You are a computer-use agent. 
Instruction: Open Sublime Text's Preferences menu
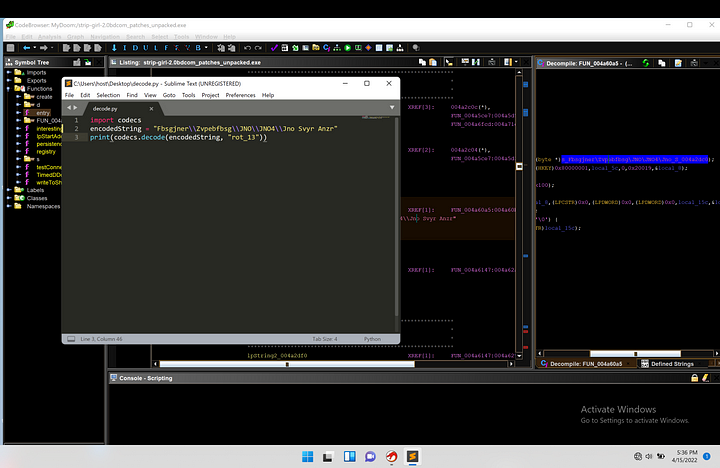pos(240,95)
